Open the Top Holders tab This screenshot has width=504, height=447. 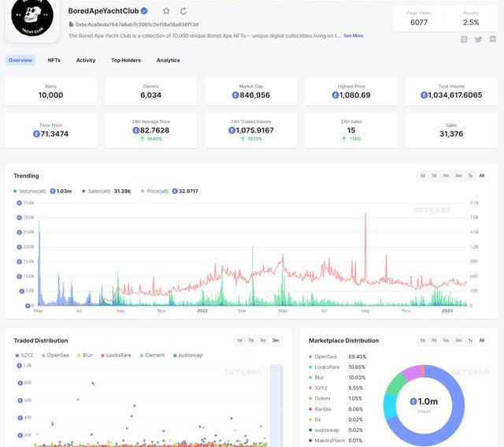click(x=126, y=60)
